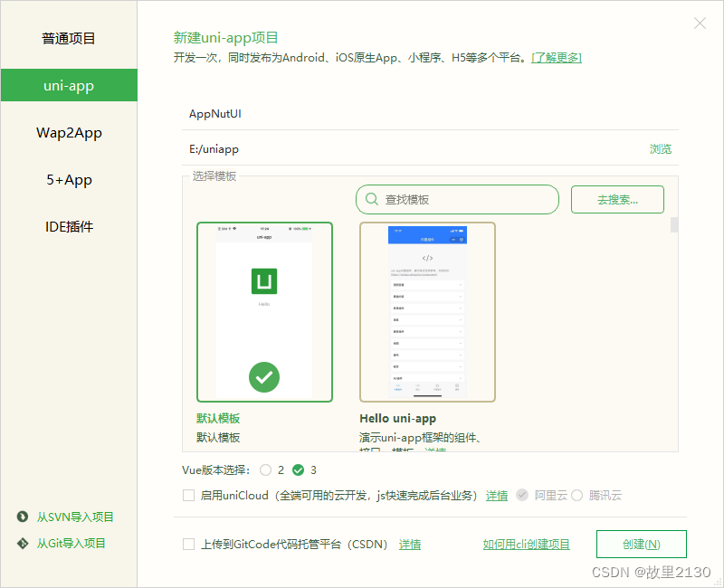
Task: Open uniCloud 详情 link
Action: click(x=497, y=495)
